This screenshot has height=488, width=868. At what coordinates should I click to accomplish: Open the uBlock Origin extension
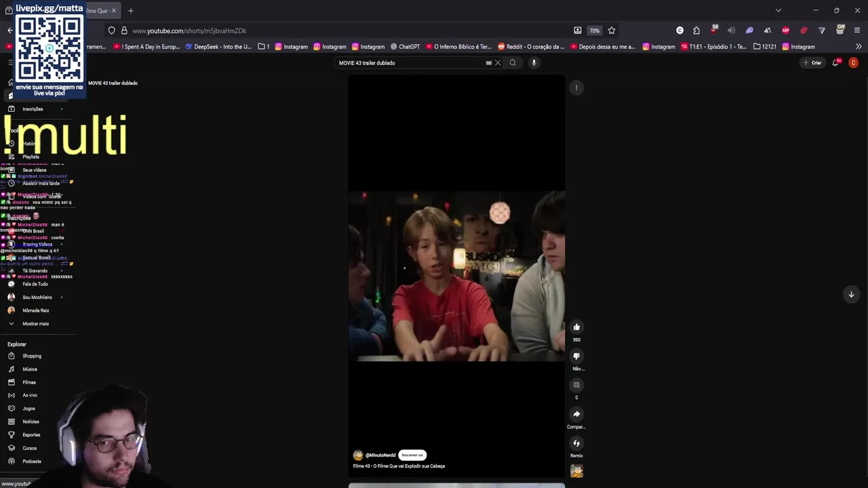coord(714,30)
